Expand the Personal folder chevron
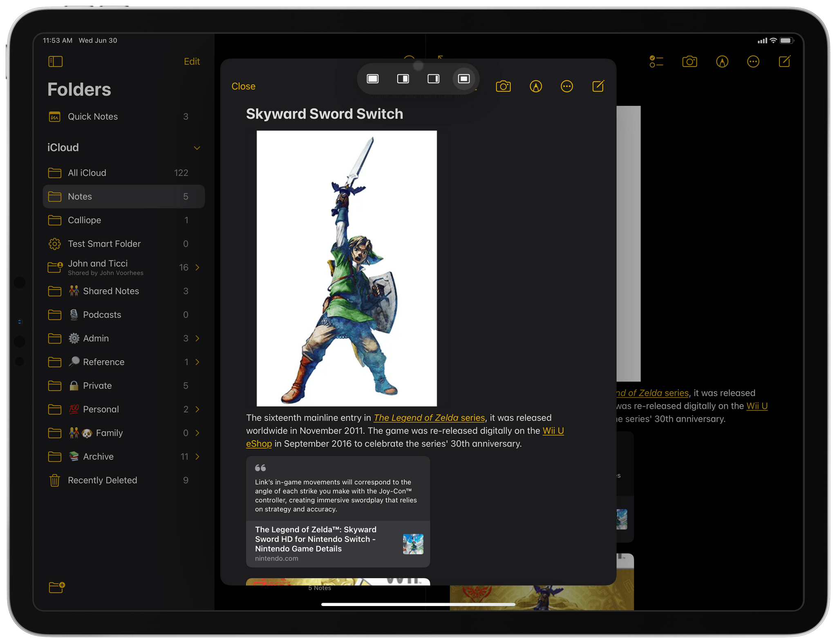 click(197, 409)
